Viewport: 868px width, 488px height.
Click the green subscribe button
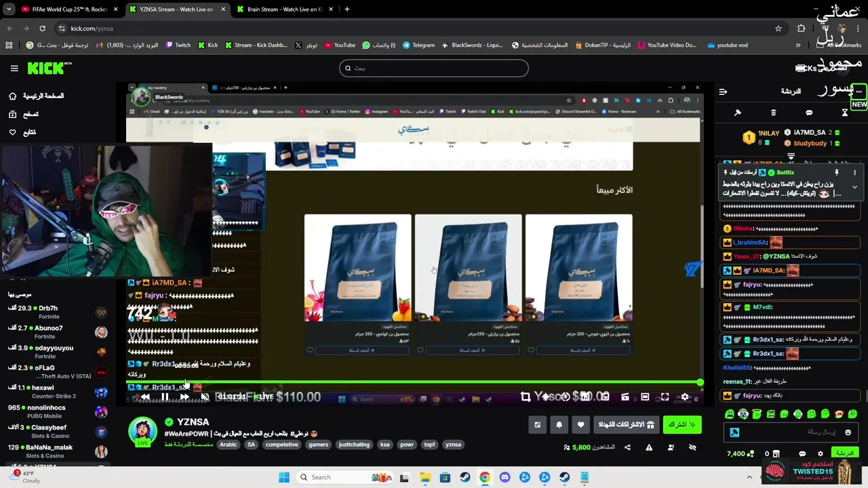pyautogui.click(x=682, y=425)
